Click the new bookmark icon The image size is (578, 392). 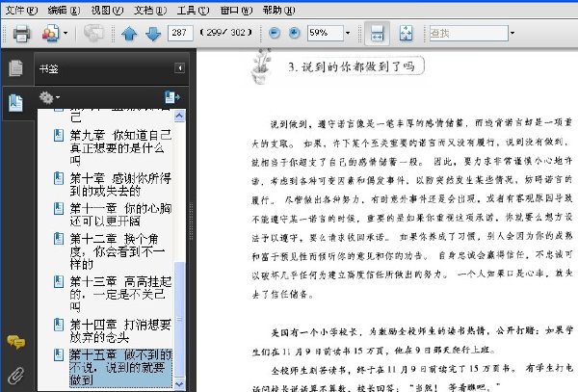point(171,97)
